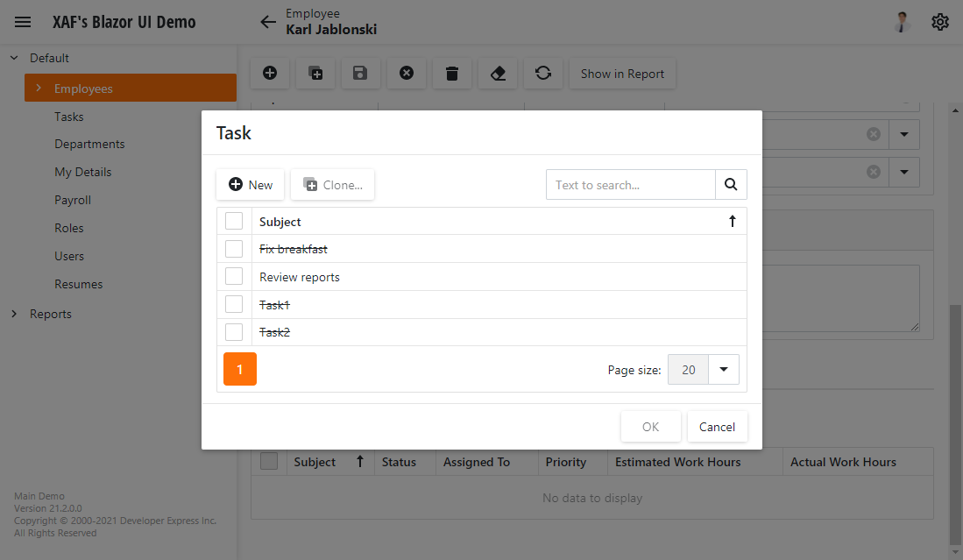Click the page vertical scrollbar thumb
This screenshot has width=963, height=560.
point(954,423)
